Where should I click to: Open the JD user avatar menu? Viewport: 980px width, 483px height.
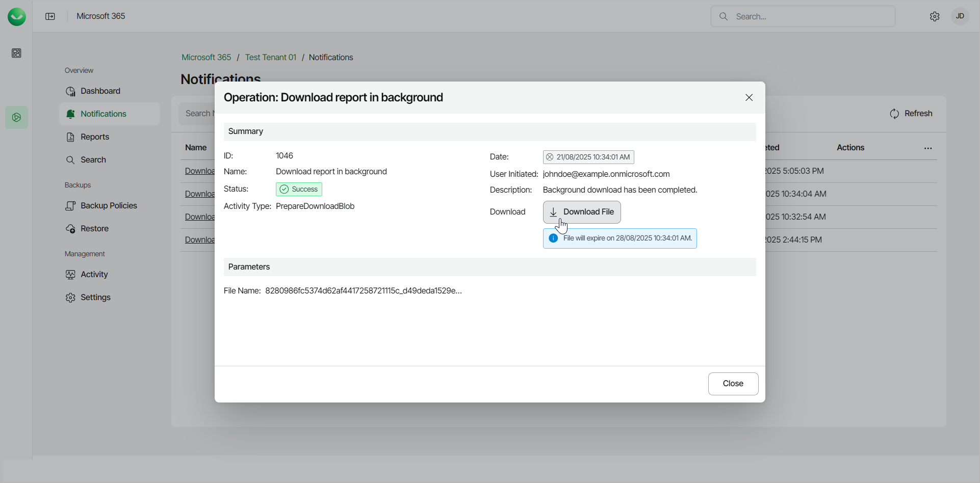tap(960, 17)
